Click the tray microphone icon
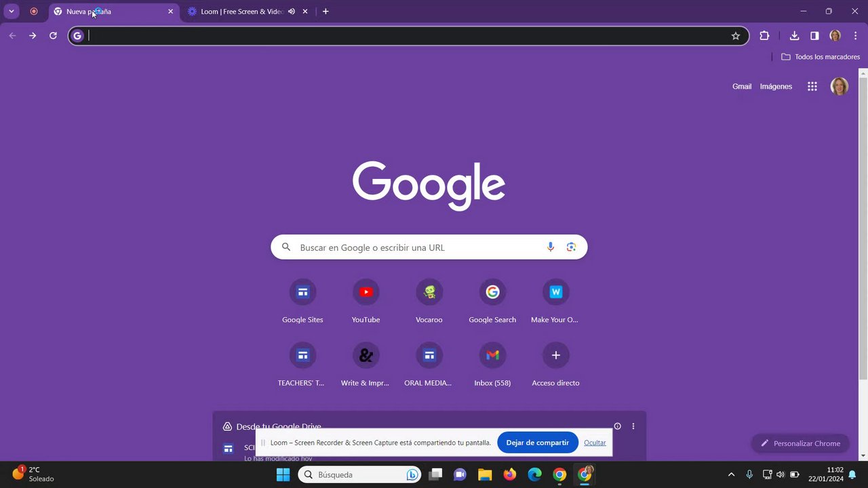 [x=749, y=474]
